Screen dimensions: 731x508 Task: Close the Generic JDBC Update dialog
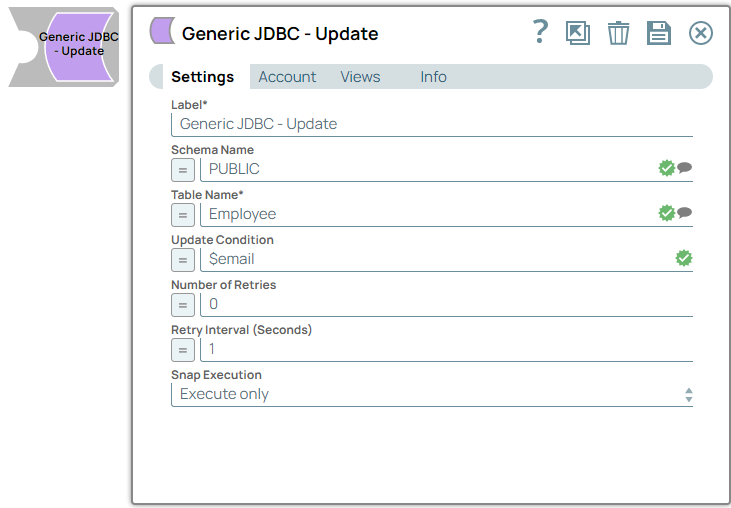point(701,33)
